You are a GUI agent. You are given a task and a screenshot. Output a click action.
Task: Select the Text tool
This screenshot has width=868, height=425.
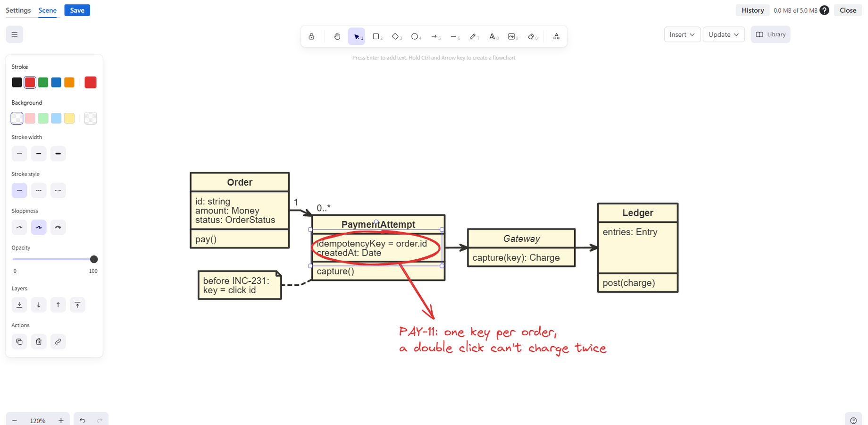click(493, 36)
